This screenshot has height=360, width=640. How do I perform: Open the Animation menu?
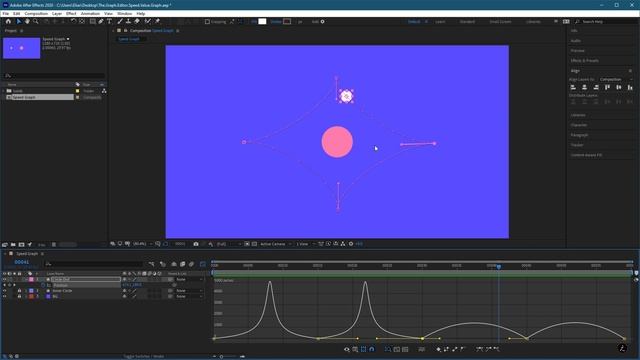pyautogui.click(x=90, y=13)
